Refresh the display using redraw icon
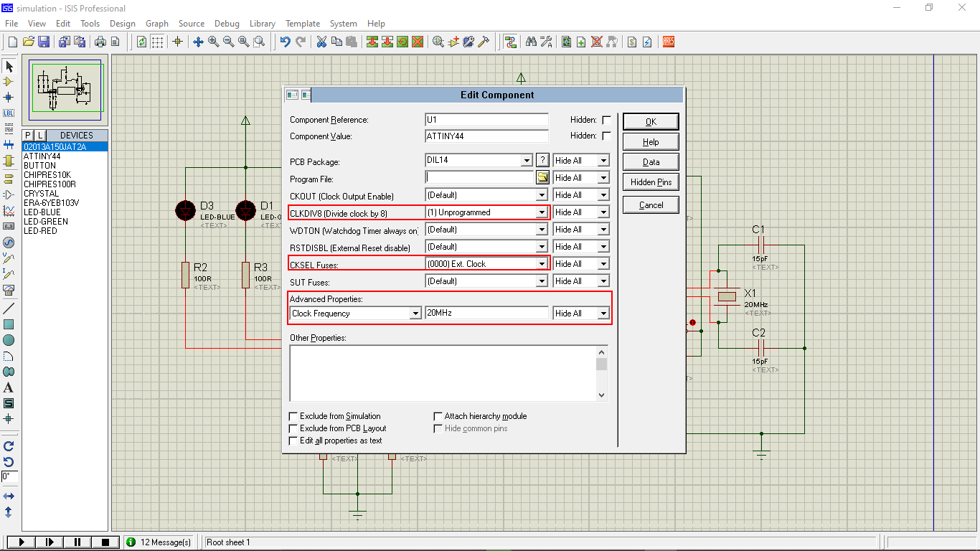 [x=141, y=42]
